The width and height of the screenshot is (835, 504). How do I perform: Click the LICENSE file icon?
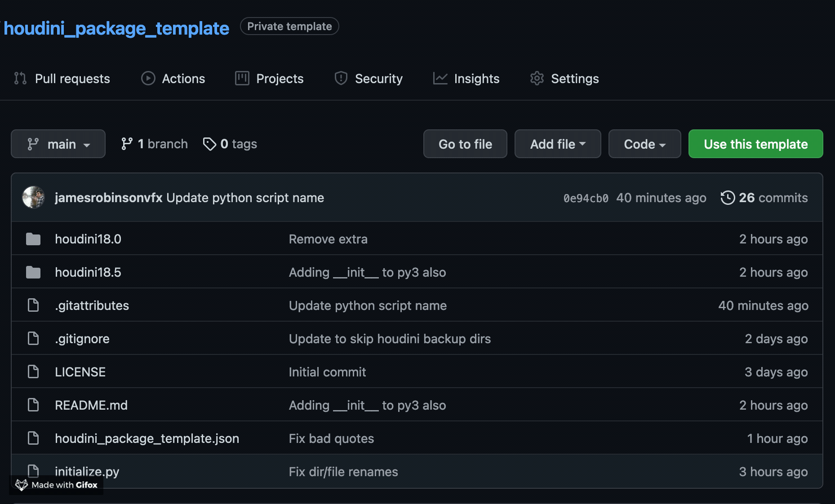(33, 372)
